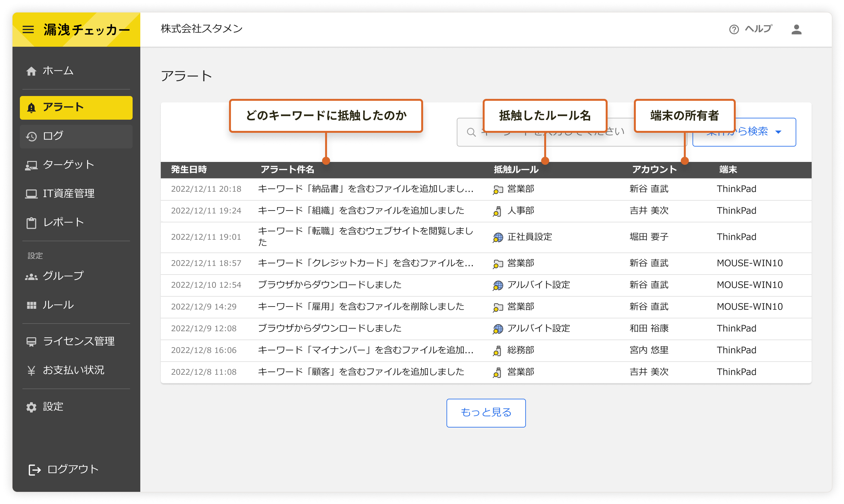Click the ターゲット device icon
This screenshot has height=504, width=844.
click(31, 165)
